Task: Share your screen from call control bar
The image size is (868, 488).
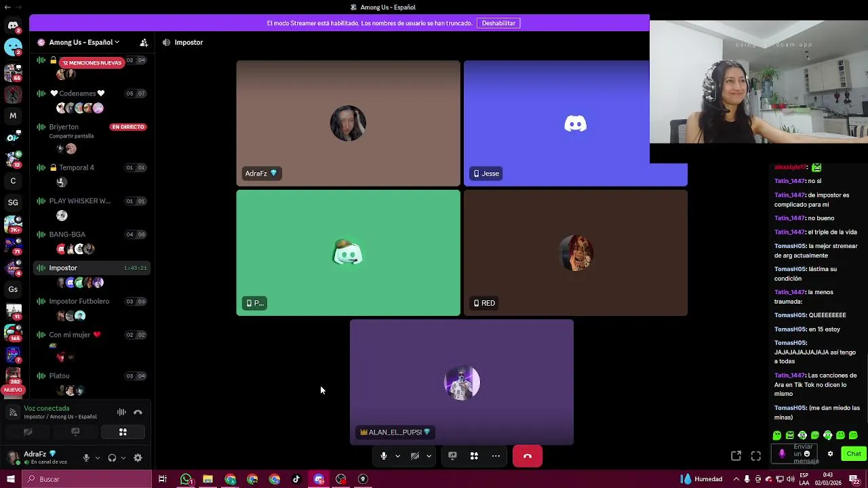Action: click(x=452, y=455)
